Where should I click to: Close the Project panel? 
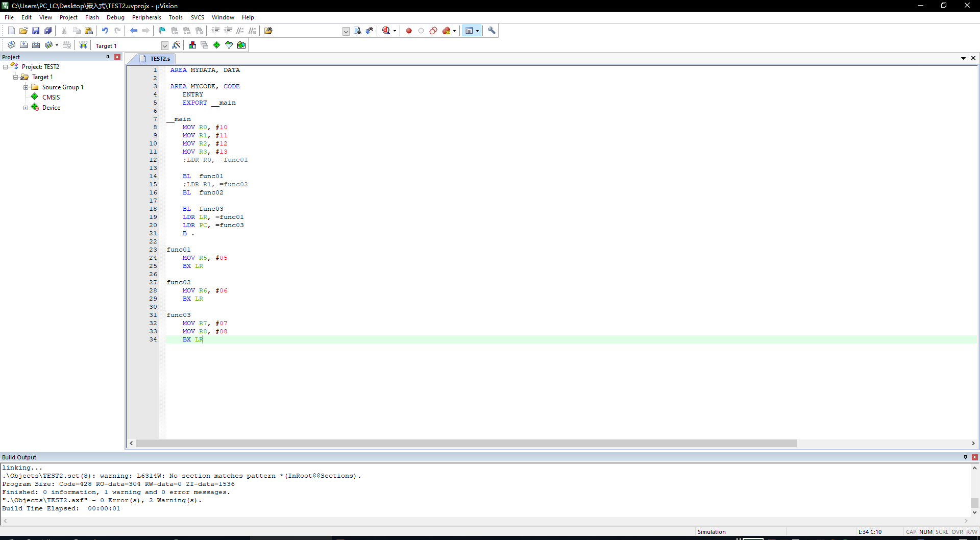click(117, 57)
